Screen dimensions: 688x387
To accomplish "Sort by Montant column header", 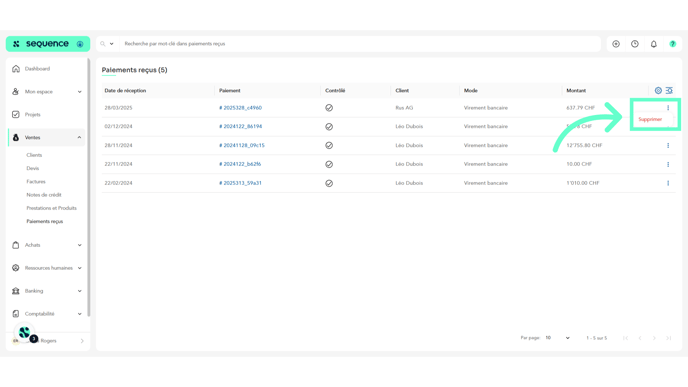I will click(x=576, y=90).
